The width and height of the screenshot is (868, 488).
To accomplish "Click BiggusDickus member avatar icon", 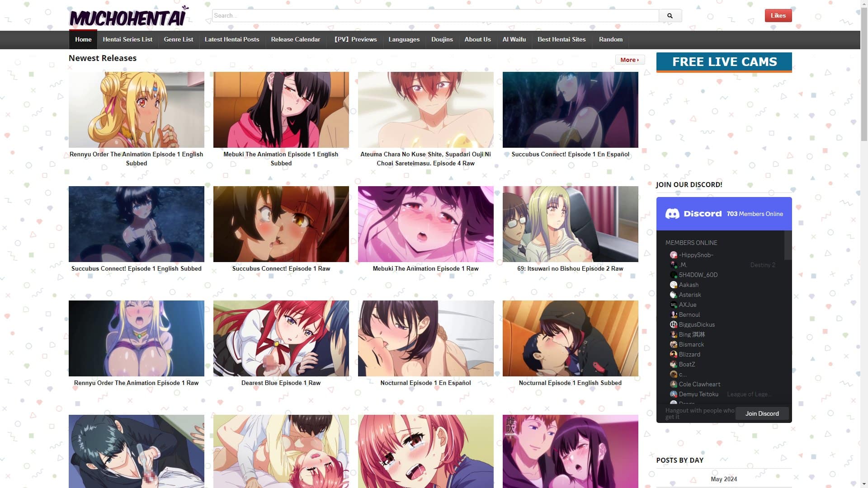I will (x=674, y=324).
